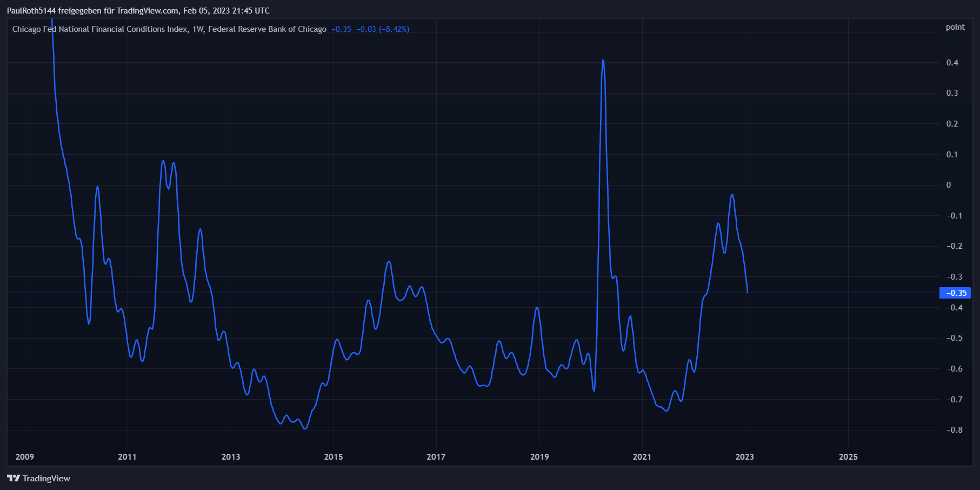Click the 0.4 price axis label
The image size is (980, 490).
(x=952, y=63)
